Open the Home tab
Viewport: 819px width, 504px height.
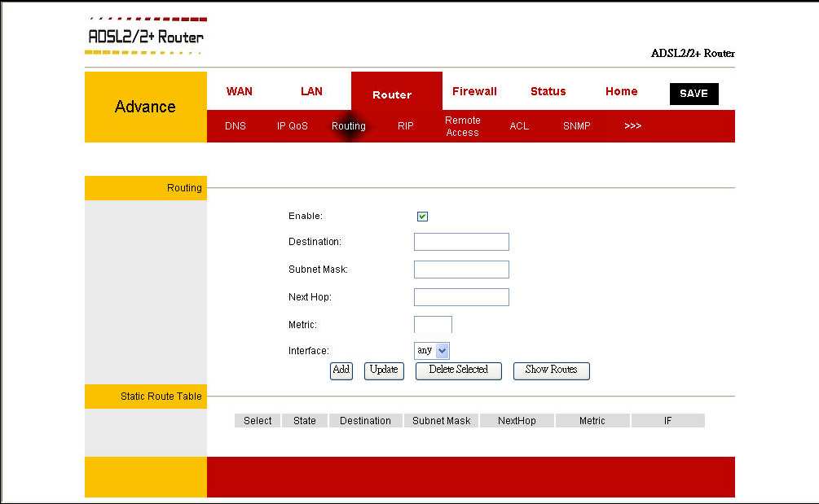click(x=621, y=91)
